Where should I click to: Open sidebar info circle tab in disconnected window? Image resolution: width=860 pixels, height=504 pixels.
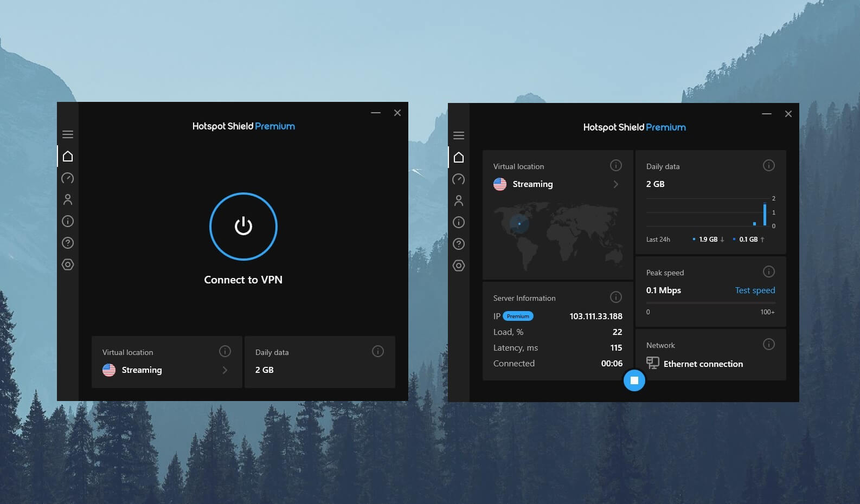(68, 221)
